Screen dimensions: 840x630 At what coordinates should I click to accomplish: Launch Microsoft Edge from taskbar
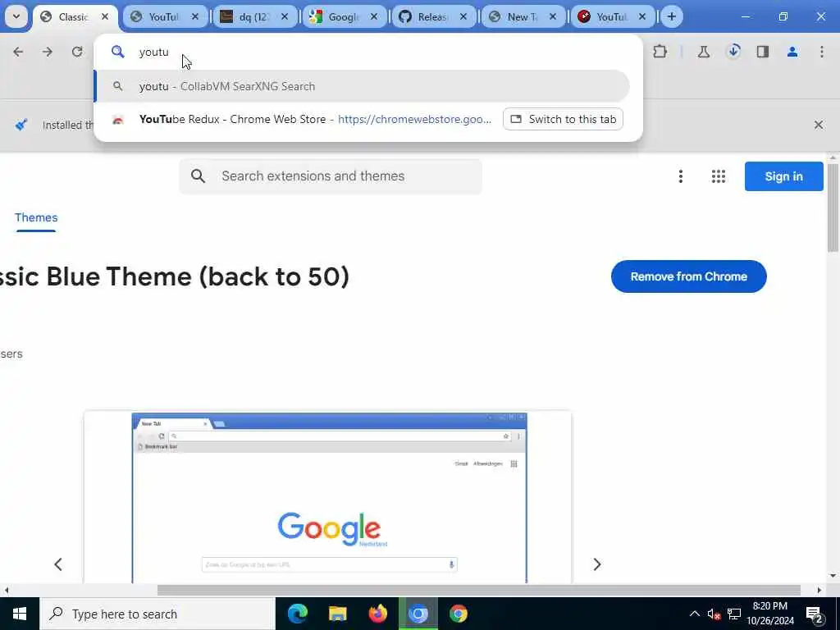click(297, 614)
